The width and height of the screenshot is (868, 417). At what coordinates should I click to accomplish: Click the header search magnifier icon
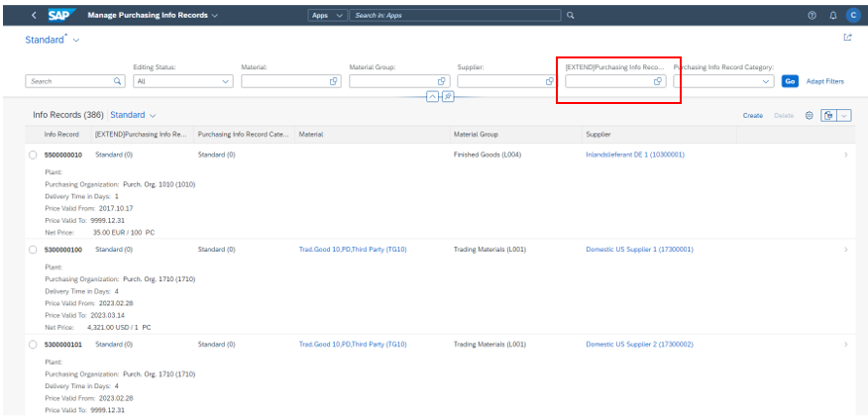coord(570,16)
